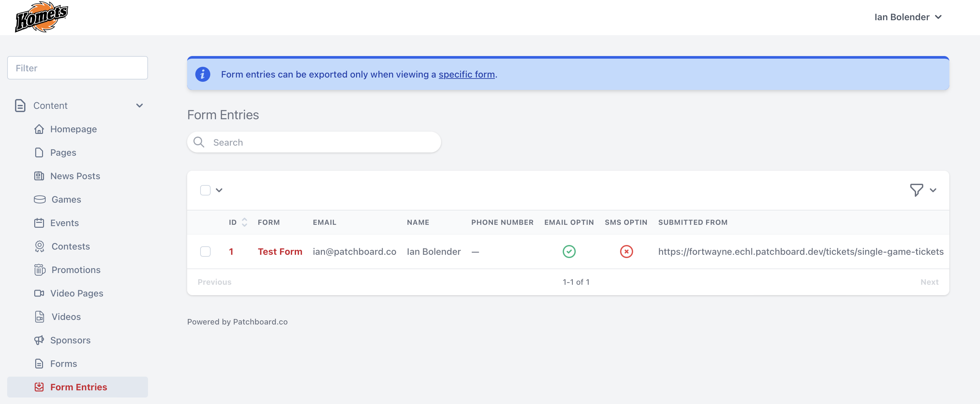Open Forms in the sidebar
980x404 pixels.
point(64,364)
